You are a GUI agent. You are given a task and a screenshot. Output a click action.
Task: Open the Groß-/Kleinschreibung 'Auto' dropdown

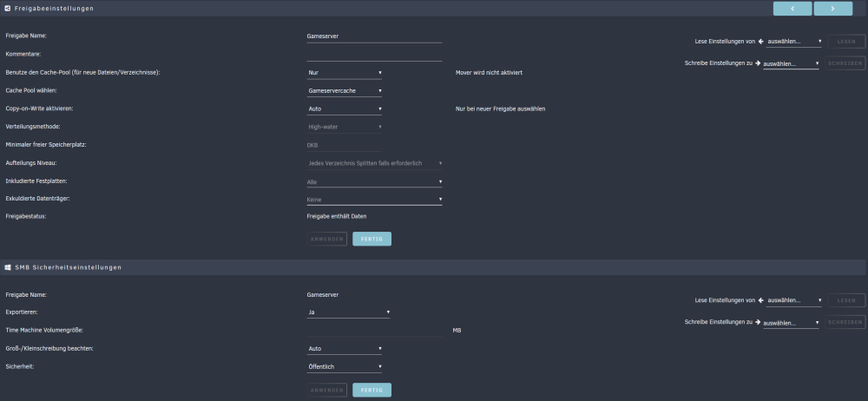pos(345,348)
